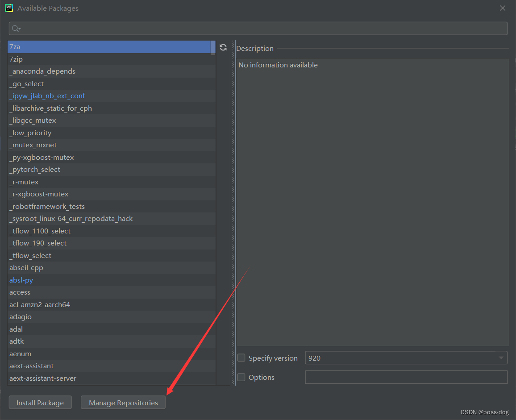Open Manage Repositories
516x420 pixels.
123,402
